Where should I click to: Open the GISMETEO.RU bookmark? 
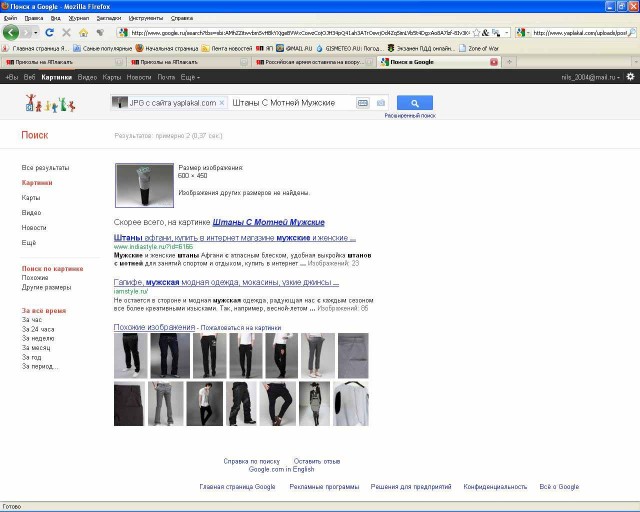point(349,48)
